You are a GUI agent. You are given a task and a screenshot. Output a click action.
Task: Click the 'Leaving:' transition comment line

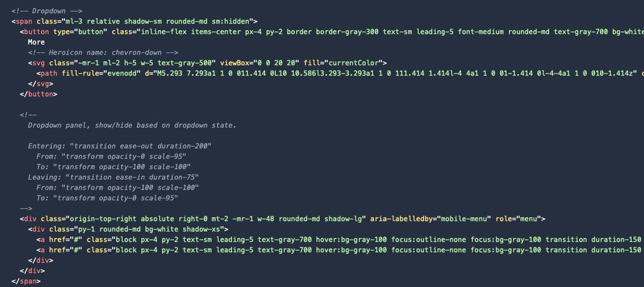point(113,177)
